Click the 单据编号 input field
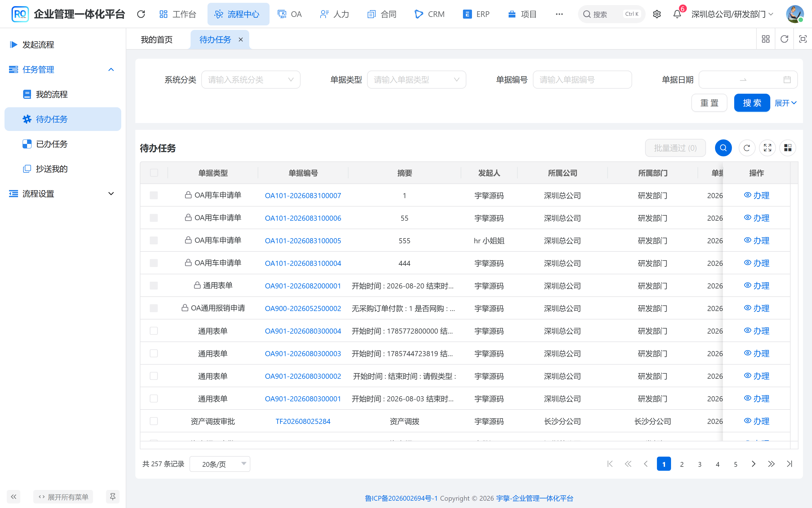This screenshot has height=508, width=812. (582, 80)
